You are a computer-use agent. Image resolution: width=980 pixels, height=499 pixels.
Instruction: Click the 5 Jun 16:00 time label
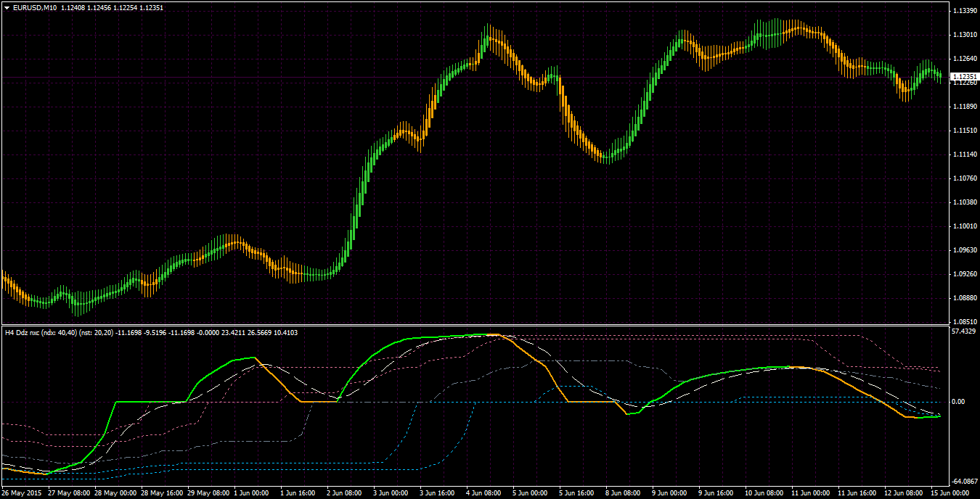576,492
